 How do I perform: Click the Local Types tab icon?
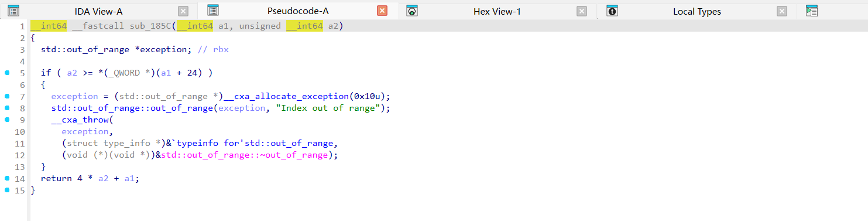click(612, 11)
